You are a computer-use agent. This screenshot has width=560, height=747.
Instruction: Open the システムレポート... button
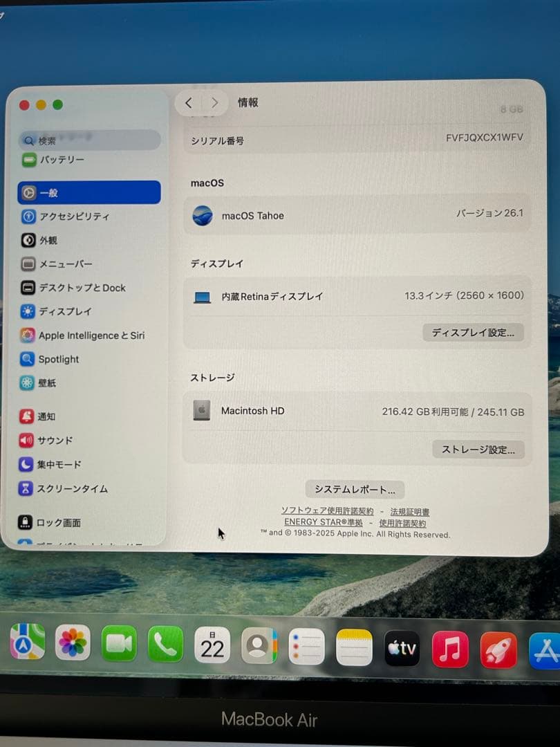coord(355,489)
